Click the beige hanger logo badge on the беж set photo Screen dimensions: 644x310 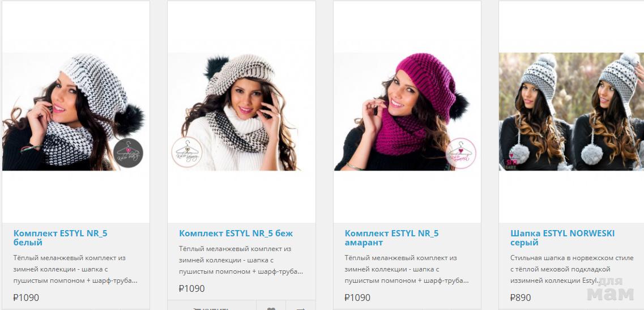[x=187, y=152]
